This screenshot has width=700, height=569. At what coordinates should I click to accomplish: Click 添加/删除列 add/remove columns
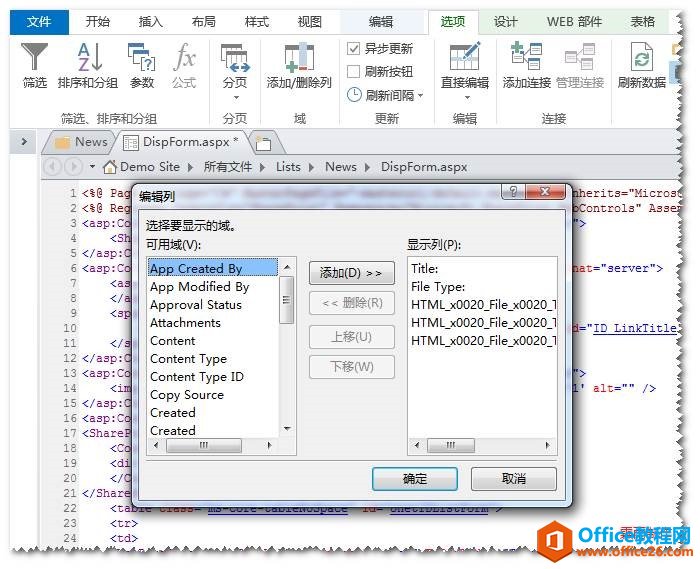(x=299, y=66)
